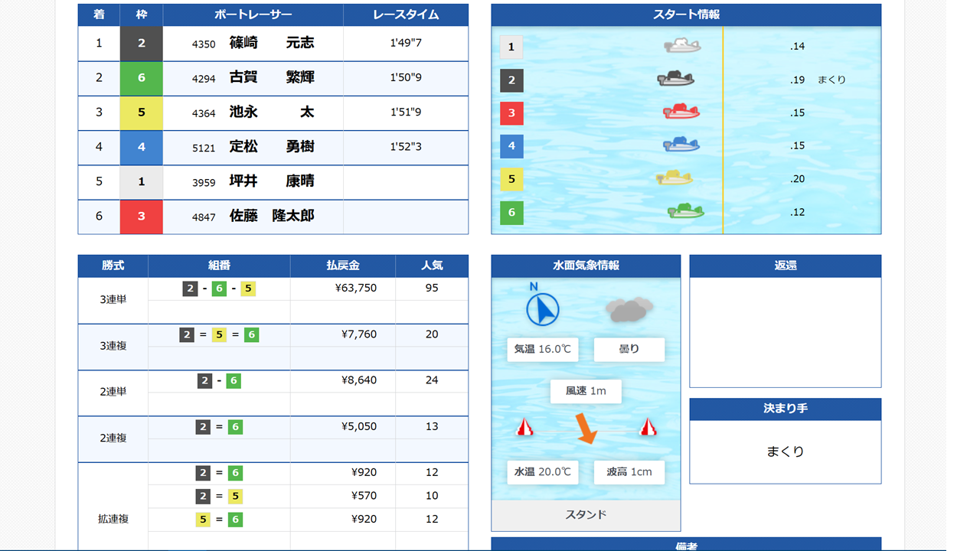Click the 2連単 payout ¥8,640

click(x=359, y=380)
